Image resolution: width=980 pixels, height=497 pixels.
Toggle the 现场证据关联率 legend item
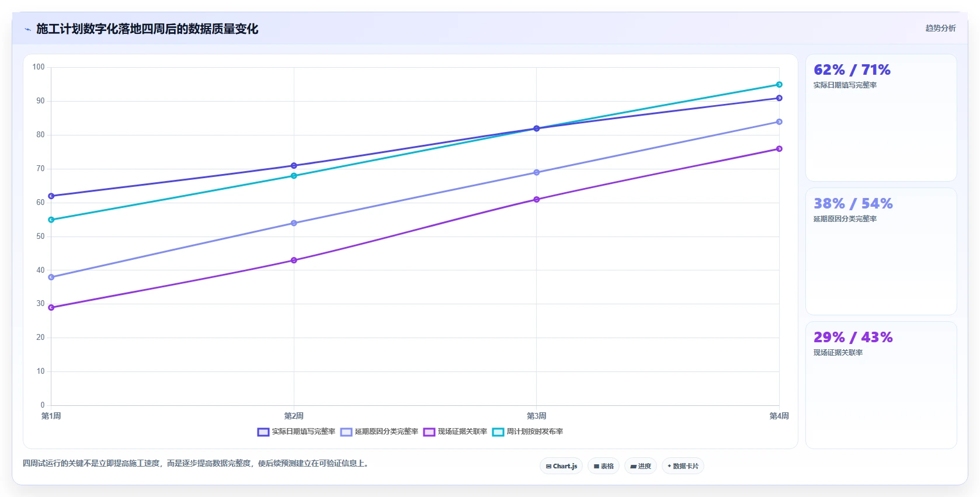point(456,432)
